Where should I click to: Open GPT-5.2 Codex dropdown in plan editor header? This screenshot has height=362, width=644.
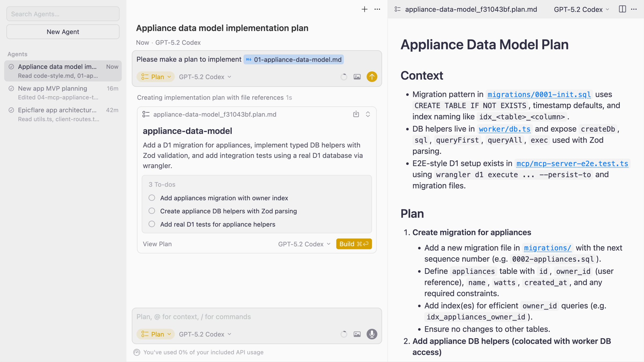581,9
